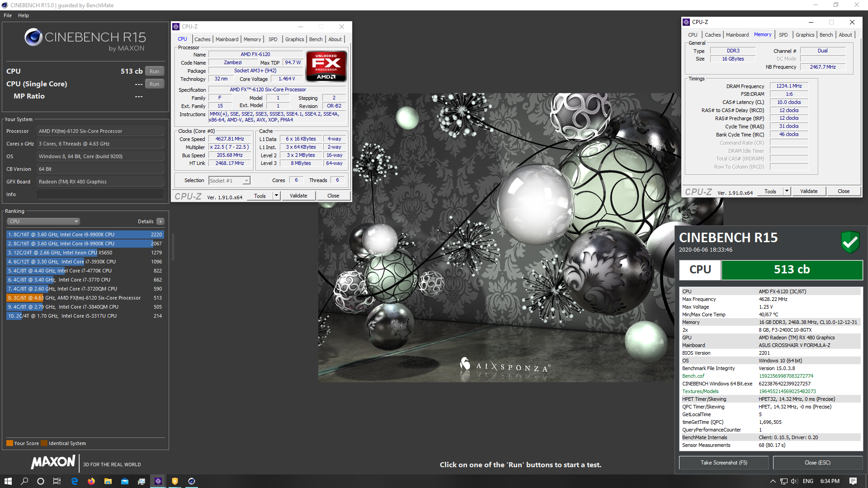Click Your Score orange legend swatch
The height and width of the screenshot is (488, 868).
point(9,443)
